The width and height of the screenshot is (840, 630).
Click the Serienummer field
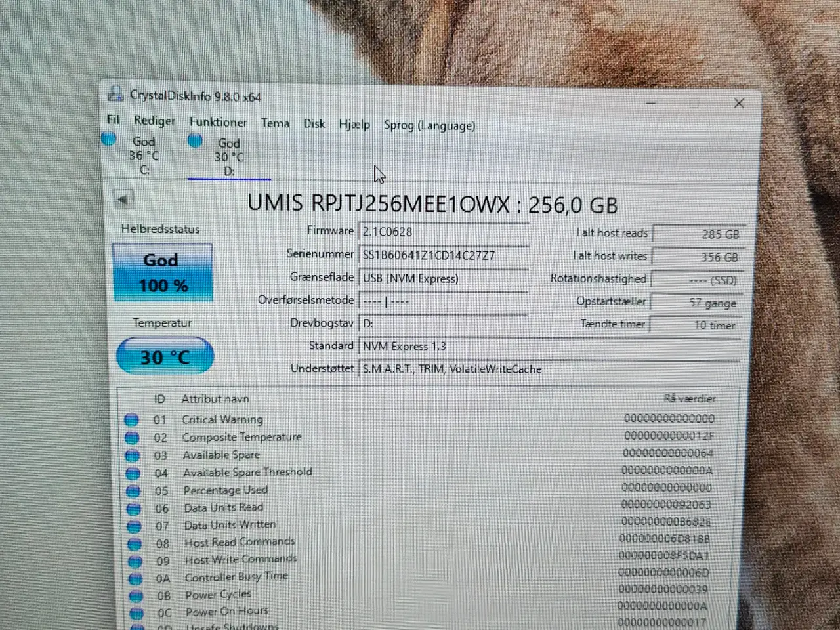pos(444,255)
